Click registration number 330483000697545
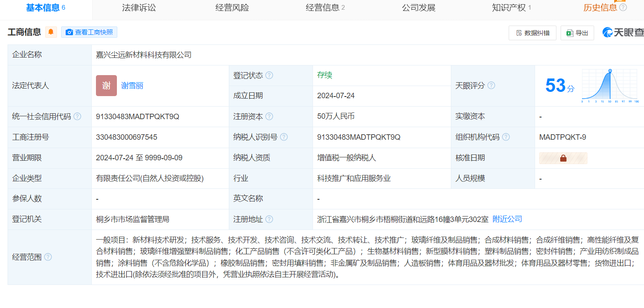The height and width of the screenshot is (308, 644). [x=127, y=137]
